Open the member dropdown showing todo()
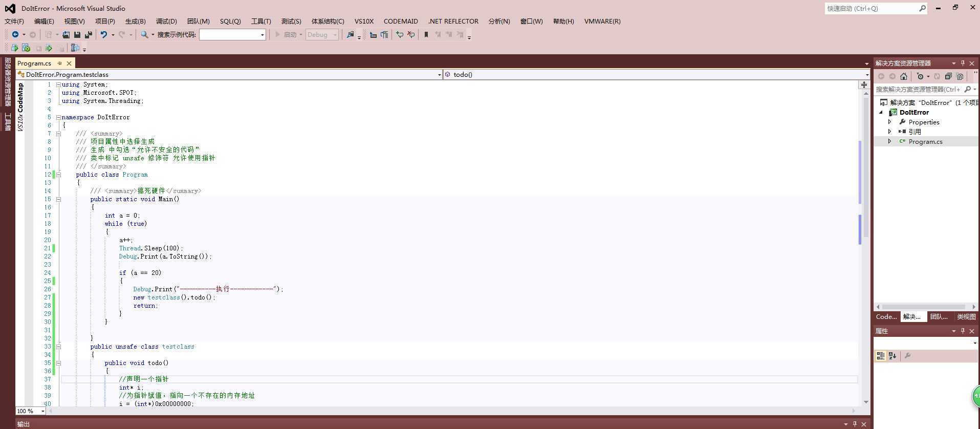 [866, 74]
